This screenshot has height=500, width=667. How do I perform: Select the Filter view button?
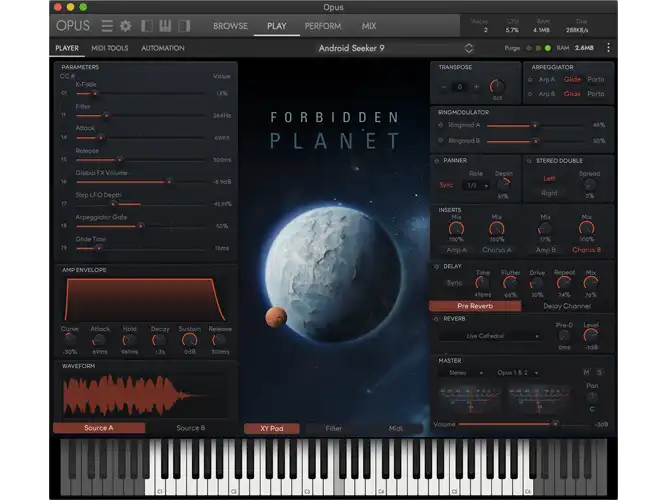334,429
